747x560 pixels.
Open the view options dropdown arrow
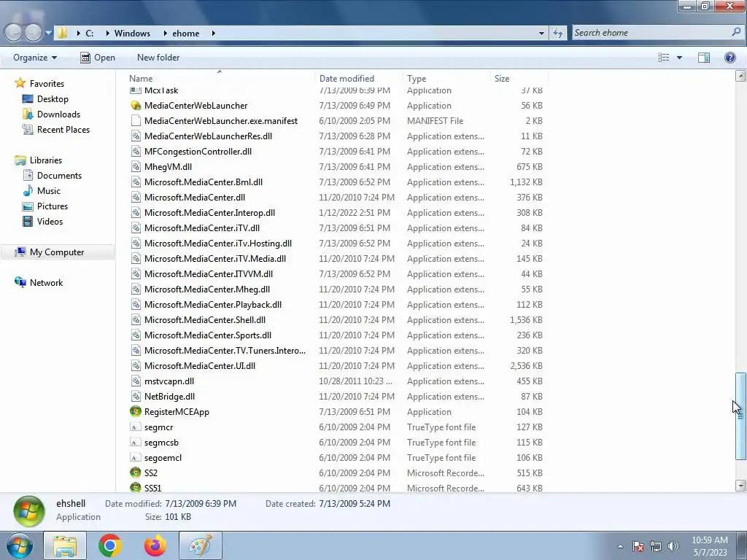coord(679,58)
